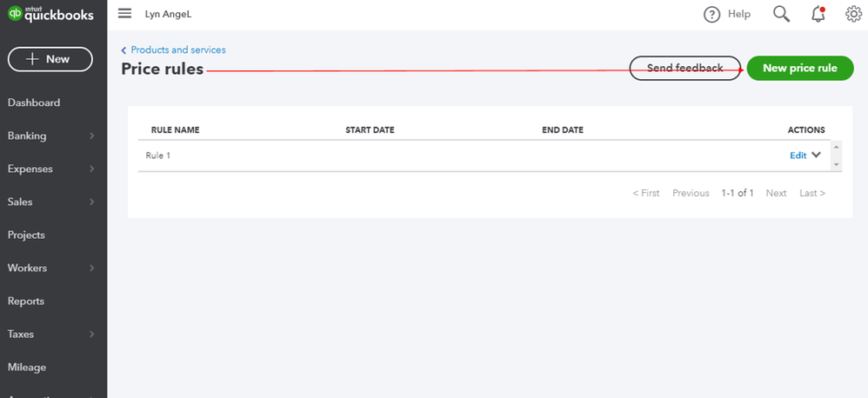The height and width of the screenshot is (398, 868).
Task: Expand Workers submenu arrow
Action: pos(92,269)
